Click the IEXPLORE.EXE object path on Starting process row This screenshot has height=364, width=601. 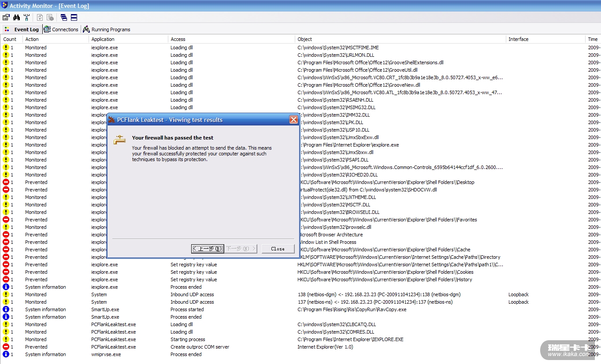pos(350,339)
